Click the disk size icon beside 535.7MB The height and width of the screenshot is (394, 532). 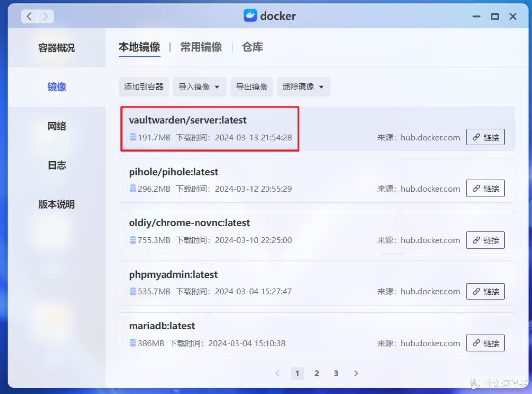[x=133, y=291]
